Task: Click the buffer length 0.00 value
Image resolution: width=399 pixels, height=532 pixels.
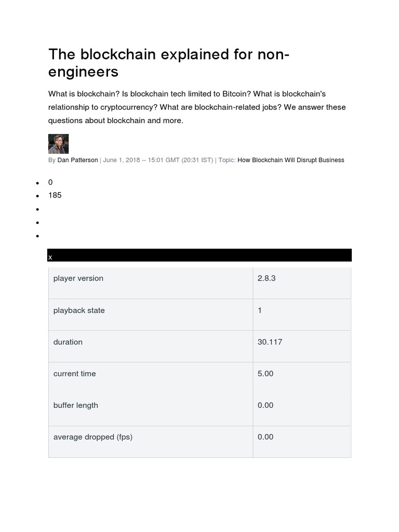Action: pos(265,406)
